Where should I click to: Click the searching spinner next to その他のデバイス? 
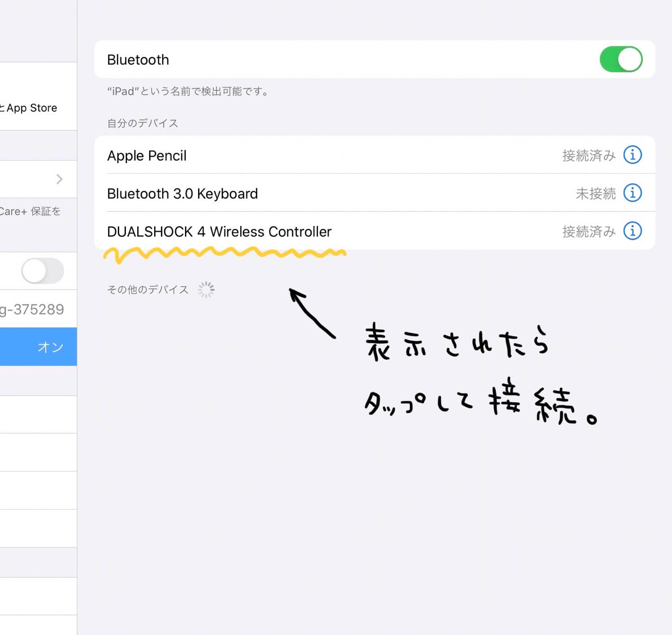point(206,290)
